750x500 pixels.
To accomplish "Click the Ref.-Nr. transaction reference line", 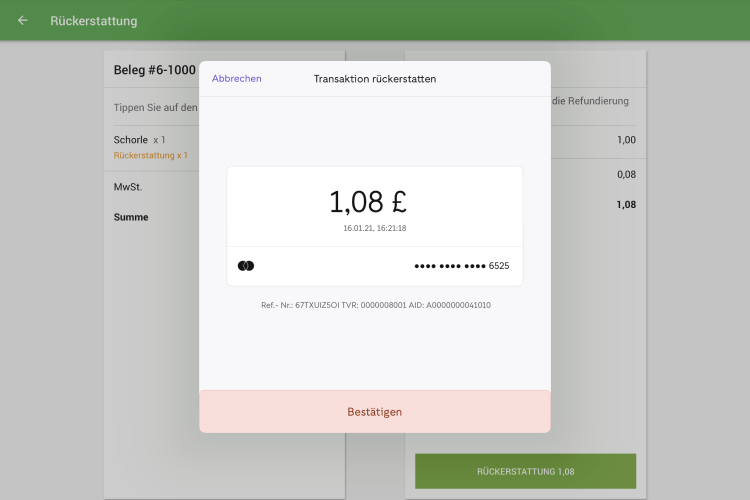I will 375,305.
